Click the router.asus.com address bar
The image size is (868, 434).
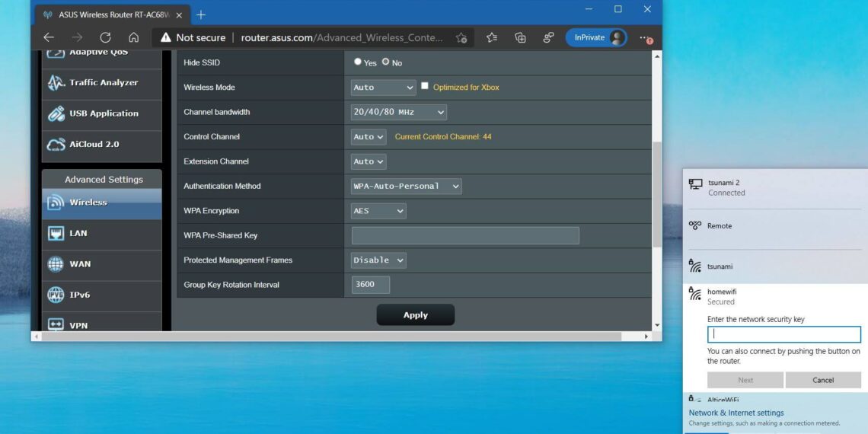pyautogui.click(x=342, y=37)
